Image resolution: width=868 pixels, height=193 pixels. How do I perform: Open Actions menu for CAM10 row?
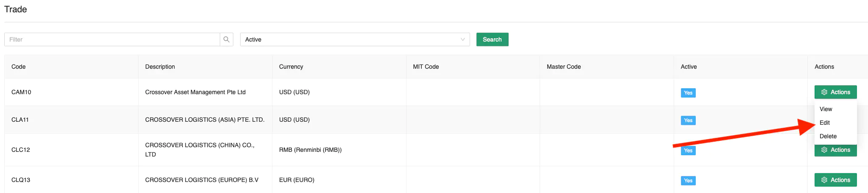[835, 92]
